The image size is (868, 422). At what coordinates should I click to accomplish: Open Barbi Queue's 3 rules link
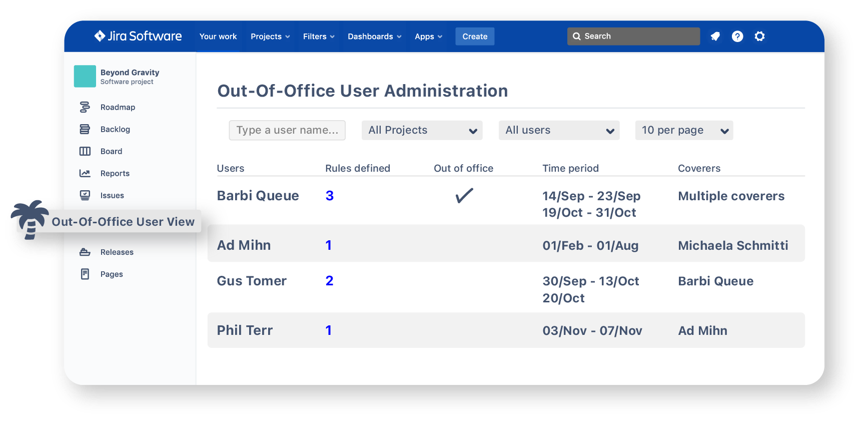tap(330, 196)
